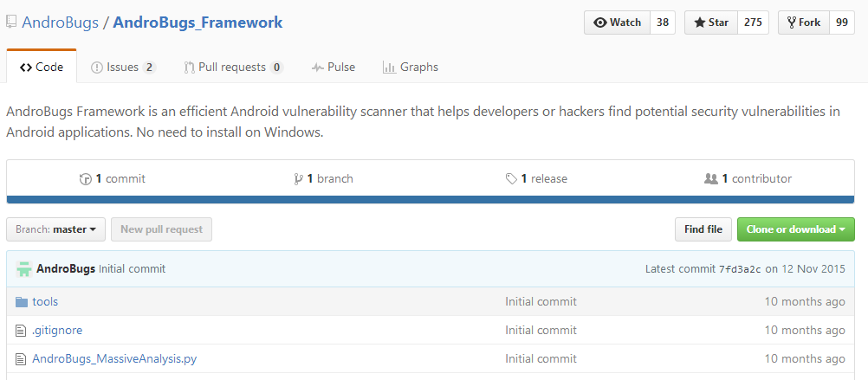This screenshot has width=868, height=380.
Task: Switch to the Issues tab
Action: 123,68
